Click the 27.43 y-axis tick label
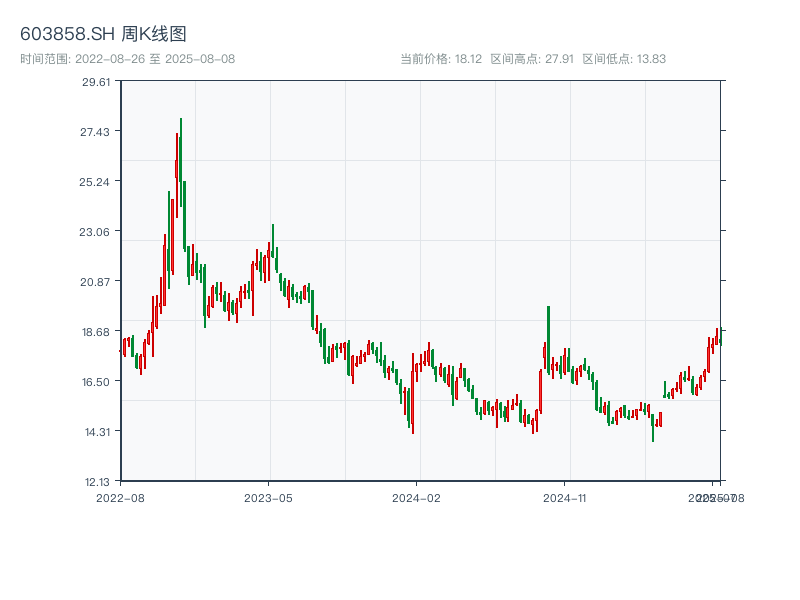800x600 pixels. [x=96, y=132]
